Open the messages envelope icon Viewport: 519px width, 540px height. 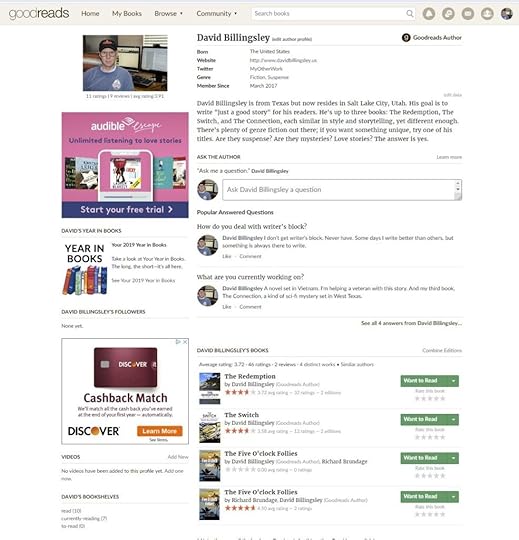coord(468,14)
